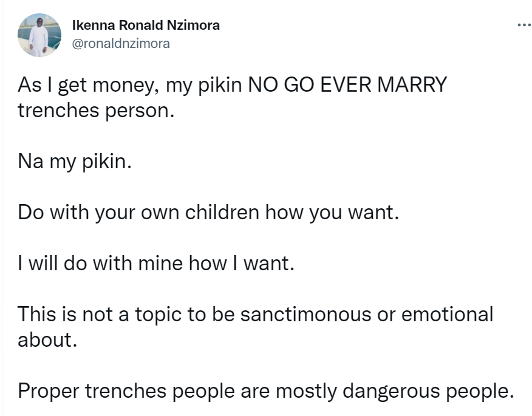Viewport: 532px width, 416px height.
Task: Click the @ronaldnzimora handle
Action: click(121, 43)
